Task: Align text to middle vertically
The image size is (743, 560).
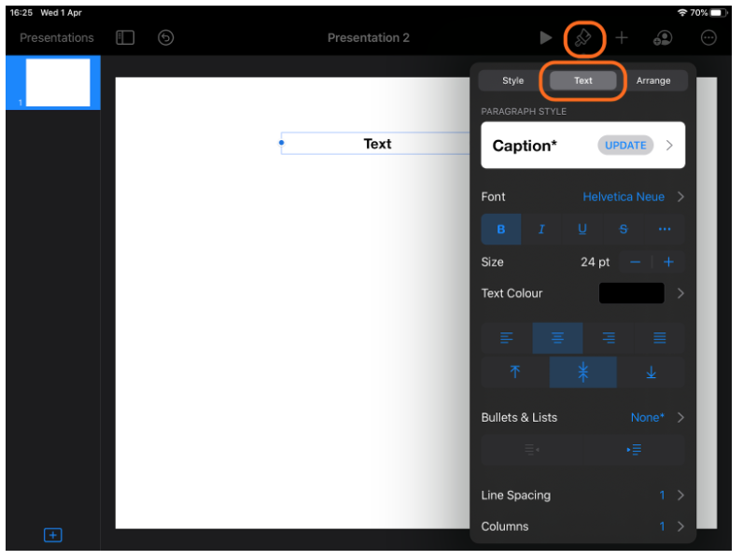Action: click(x=582, y=372)
